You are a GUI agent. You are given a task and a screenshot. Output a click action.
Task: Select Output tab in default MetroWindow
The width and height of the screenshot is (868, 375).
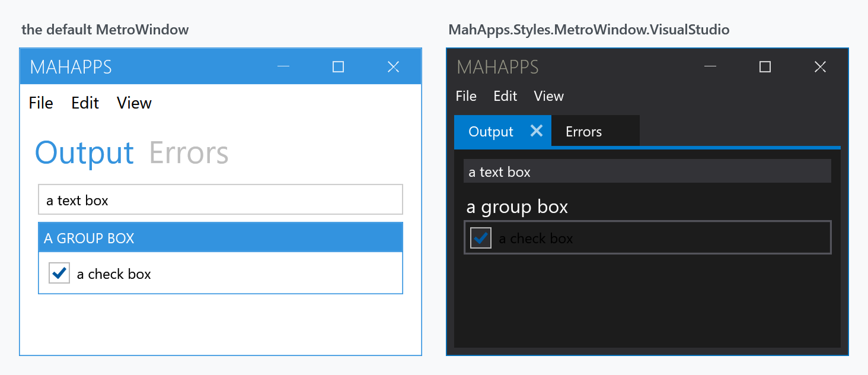(x=84, y=153)
